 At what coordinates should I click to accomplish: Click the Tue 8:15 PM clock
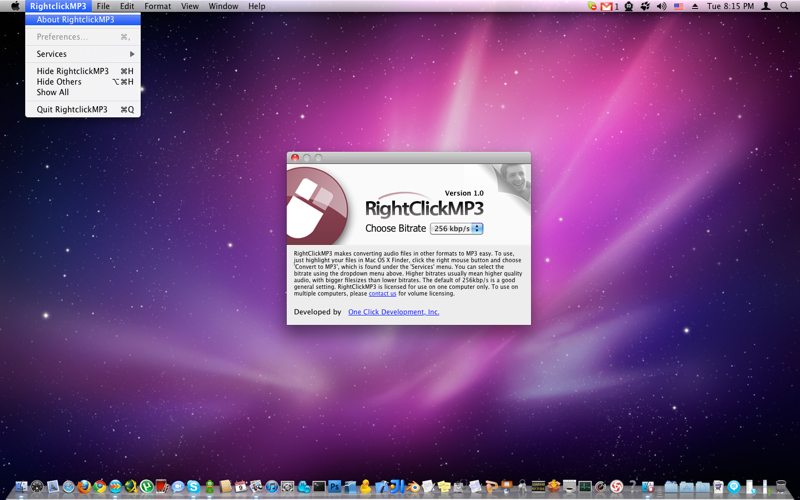(730, 6)
